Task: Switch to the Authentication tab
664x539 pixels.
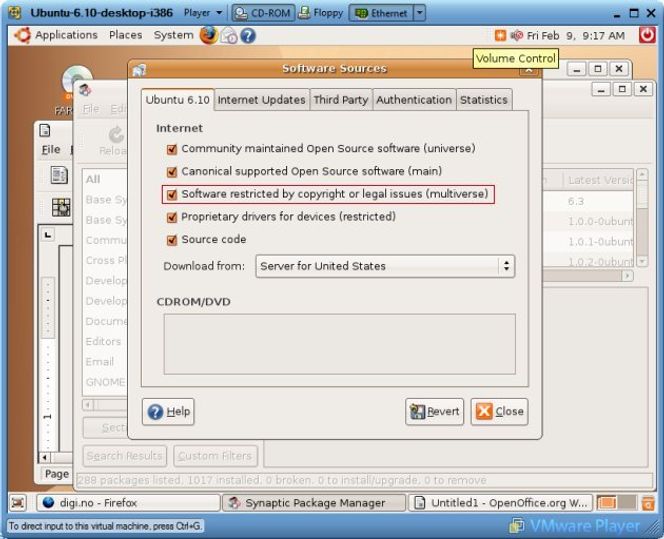Action: [x=414, y=100]
